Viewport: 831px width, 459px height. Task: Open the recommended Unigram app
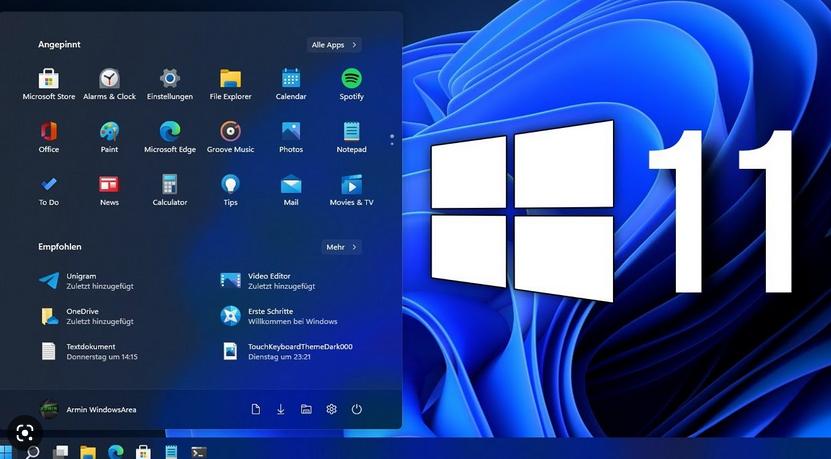(87, 281)
